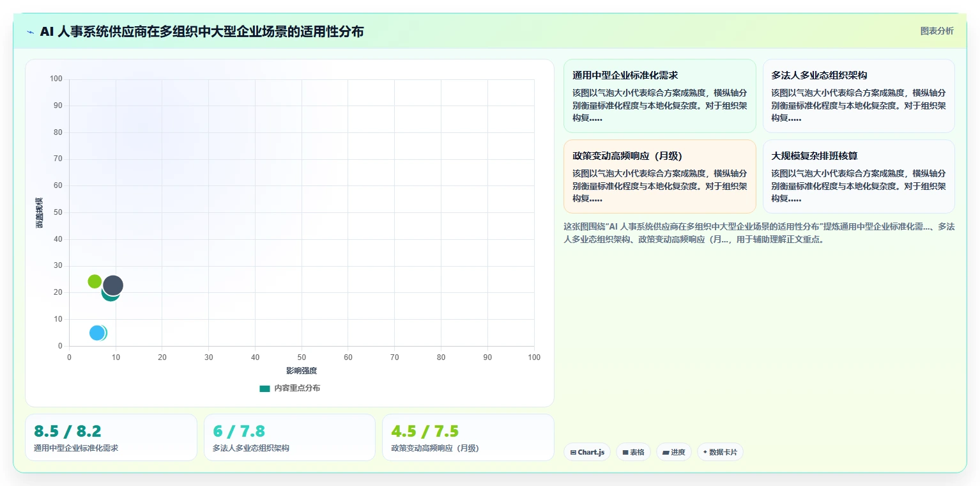Toggle the 内容重点分布 legend swatch
Image resolution: width=980 pixels, height=486 pixels.
(x=264, y=388)
